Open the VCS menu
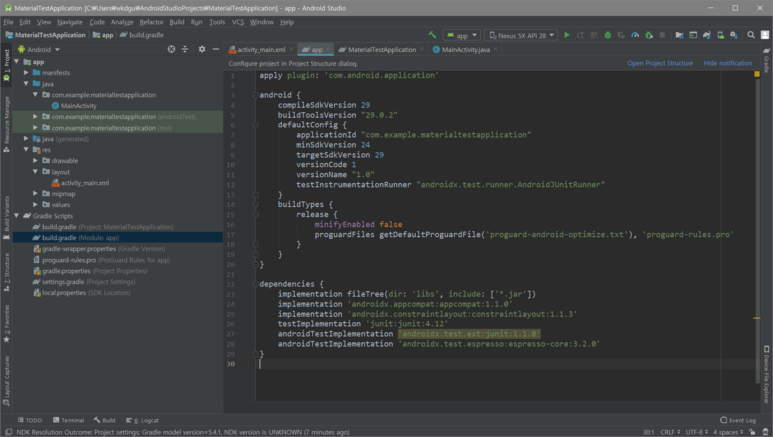 (238, 22)
